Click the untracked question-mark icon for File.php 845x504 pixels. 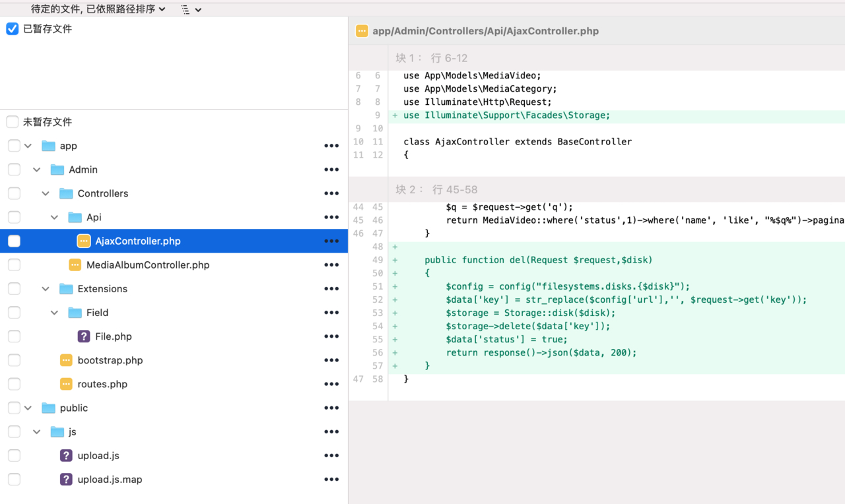[x=84, y=336]
